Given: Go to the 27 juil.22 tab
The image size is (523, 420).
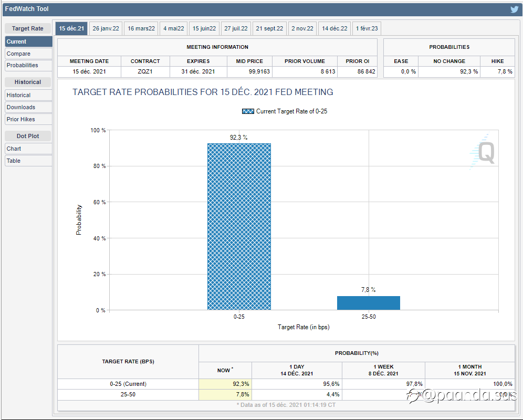Looking at the screenshot, I should pyautogui.click(x=236, y=28).
